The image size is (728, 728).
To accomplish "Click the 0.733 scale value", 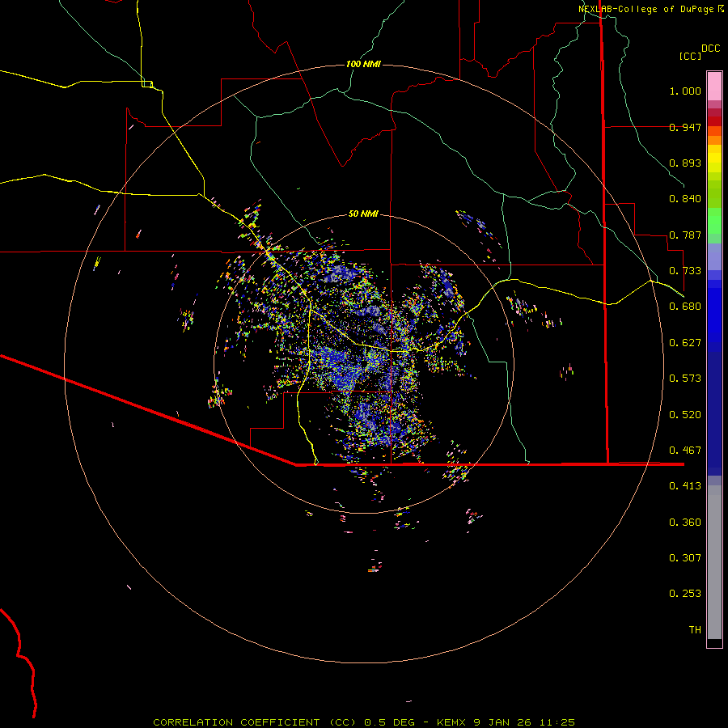I will click(x=685, y=271).
